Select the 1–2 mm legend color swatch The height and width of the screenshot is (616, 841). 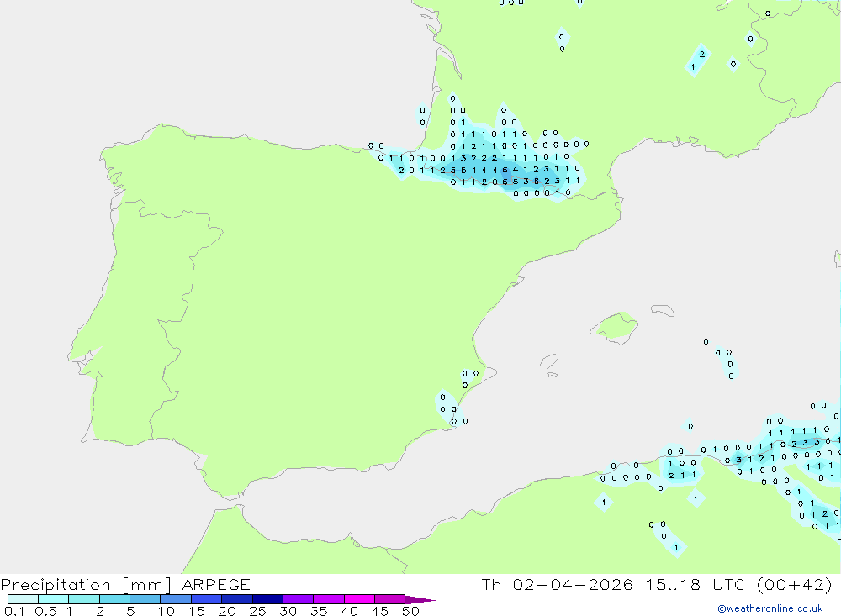point(83,599)
